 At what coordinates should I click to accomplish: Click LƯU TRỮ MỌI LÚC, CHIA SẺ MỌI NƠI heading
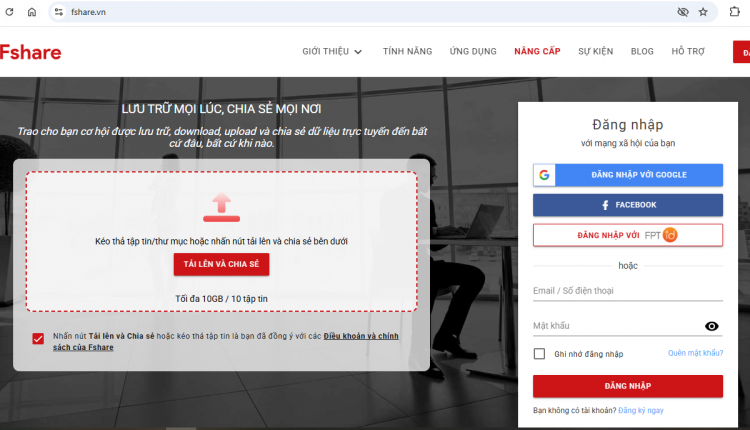point(221,109)
